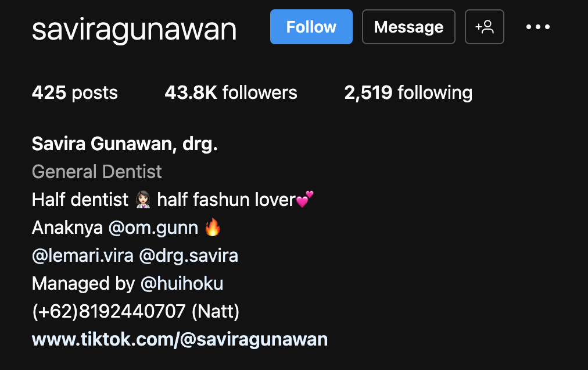Image resolution: width=588 pixels, height=370 pixels.
Task: Visit the @lemari.vira tagged account
Action: 83,256
